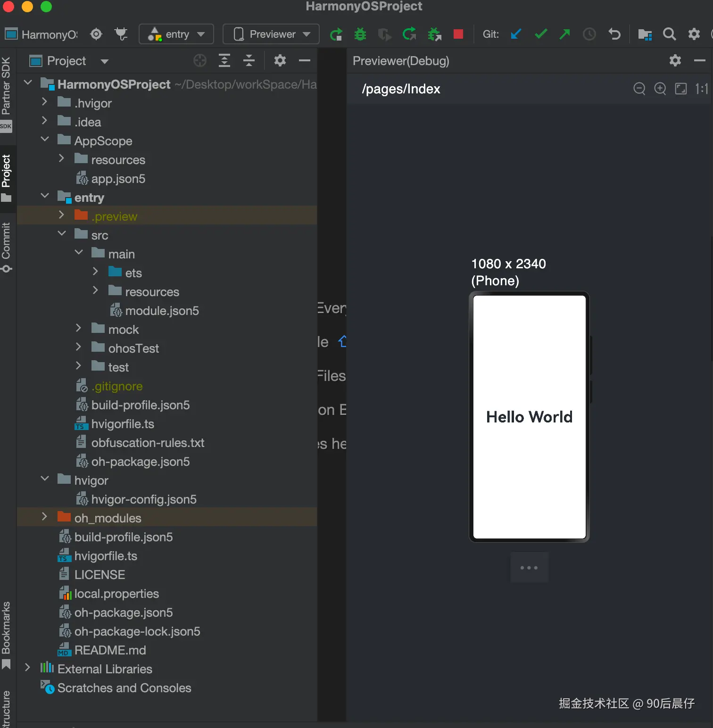Click the HarmonyOS project breadcrumb in toolbar
713x728 pixels.
(x=41, y=34)
